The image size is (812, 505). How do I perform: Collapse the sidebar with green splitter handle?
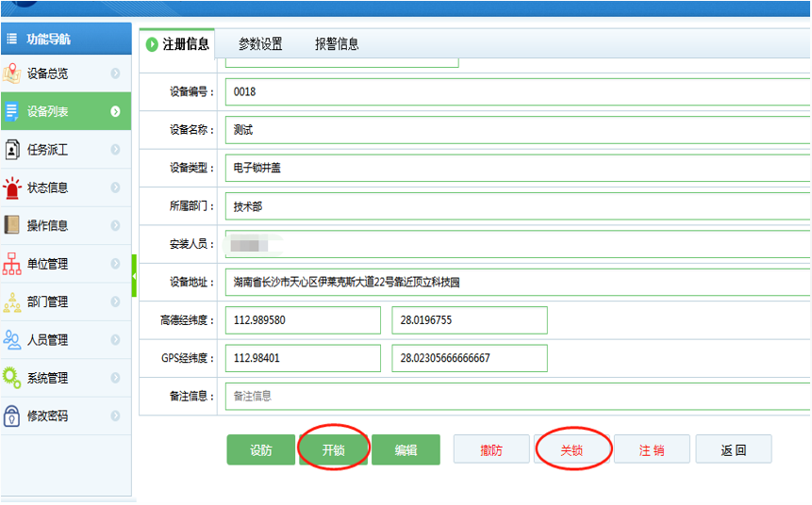134,275
